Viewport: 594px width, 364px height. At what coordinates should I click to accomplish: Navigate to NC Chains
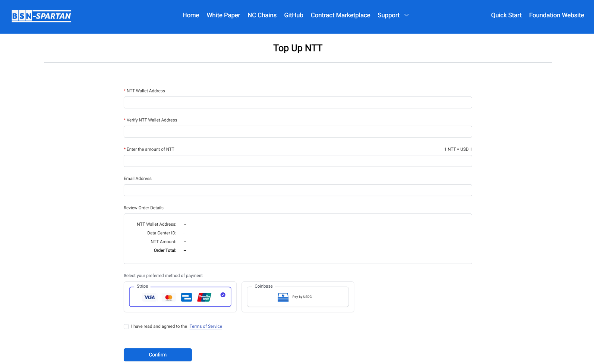click(262, 15)
